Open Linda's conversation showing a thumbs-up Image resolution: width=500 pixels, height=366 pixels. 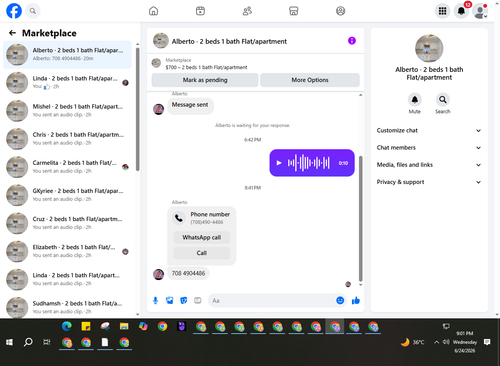(x=68, y=83)
